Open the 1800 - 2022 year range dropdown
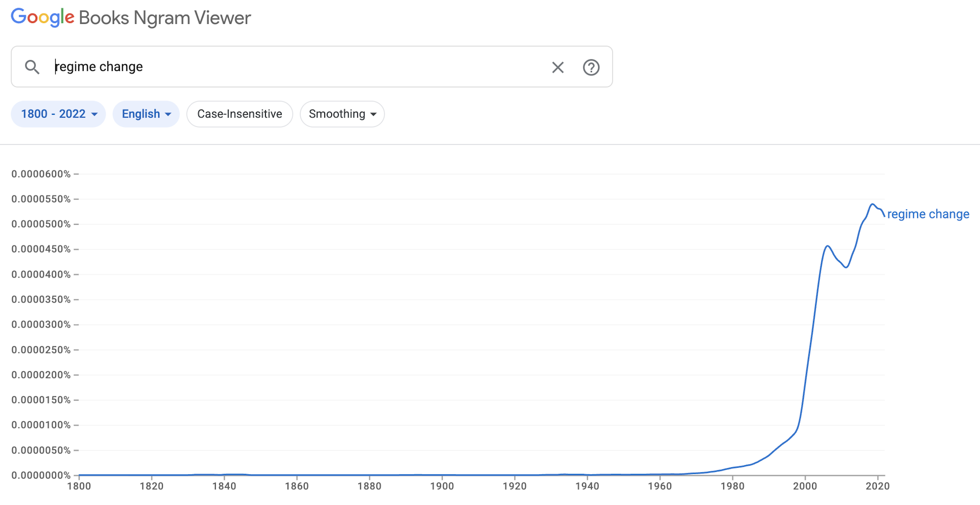 point(58,114)
